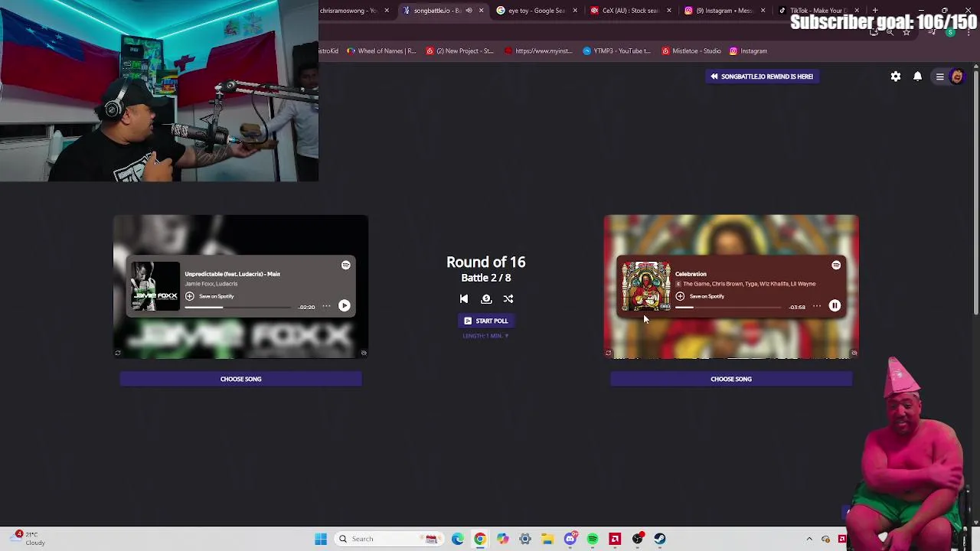Open a new browser tab
The width and height of the screenshot is (980, 551).
point(875,11)
